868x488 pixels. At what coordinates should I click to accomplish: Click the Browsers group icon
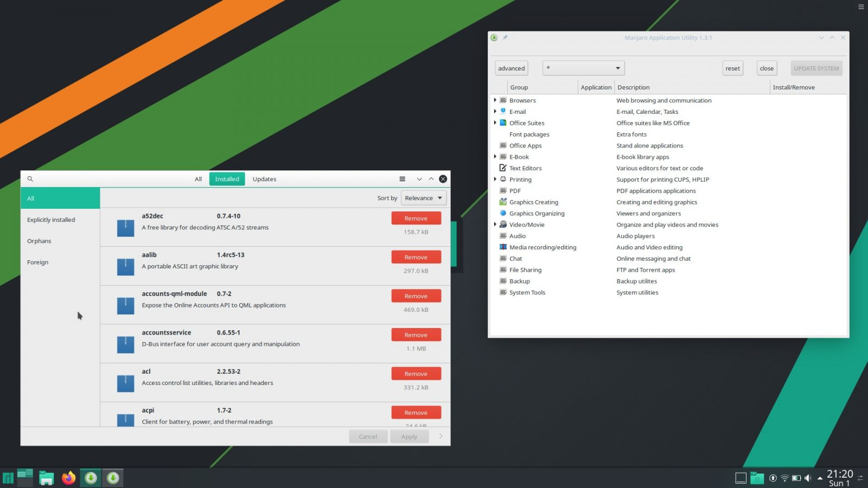(503, 100)
